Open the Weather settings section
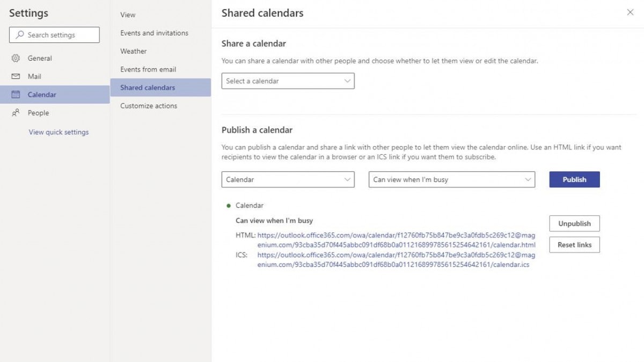 tap(133, 51)
